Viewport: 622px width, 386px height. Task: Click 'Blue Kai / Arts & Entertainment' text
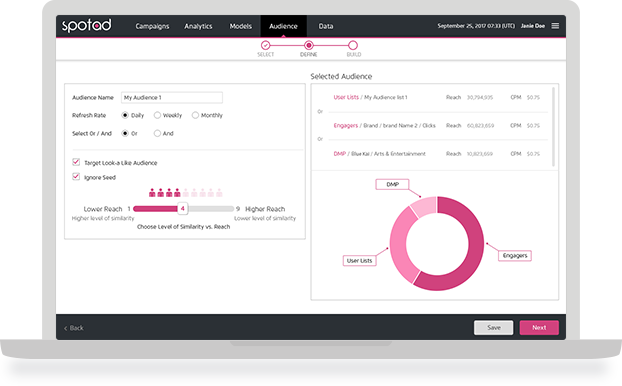click(388, 154)
